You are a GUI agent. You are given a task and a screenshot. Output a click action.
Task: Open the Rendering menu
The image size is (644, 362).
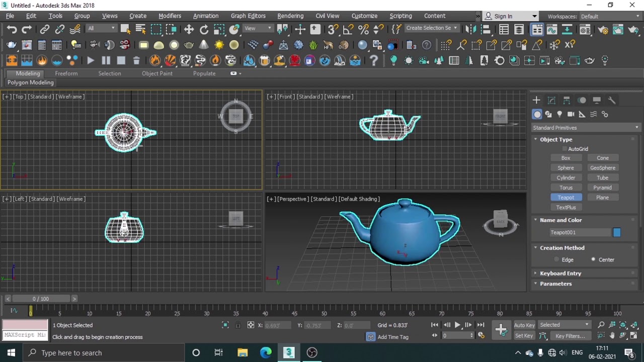290,16
